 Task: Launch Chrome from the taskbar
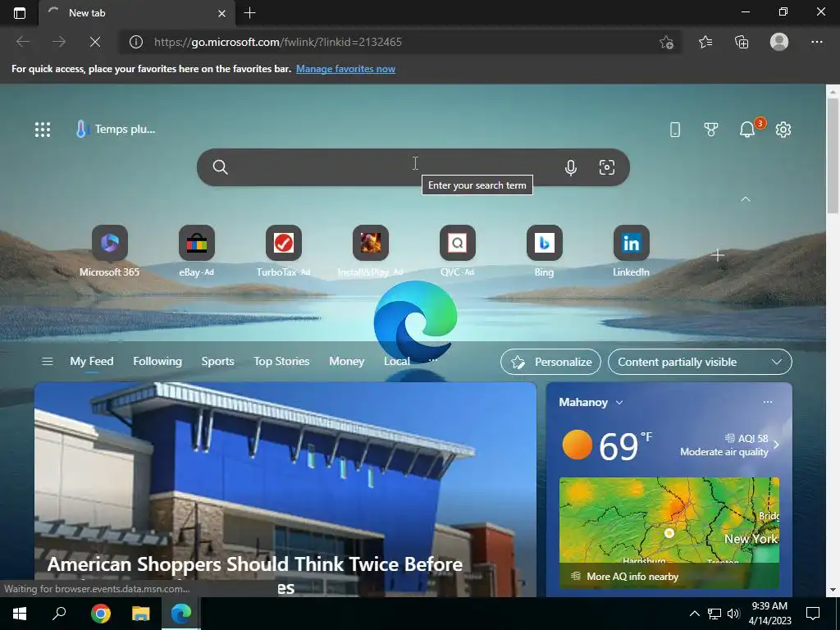click(100, 614)
